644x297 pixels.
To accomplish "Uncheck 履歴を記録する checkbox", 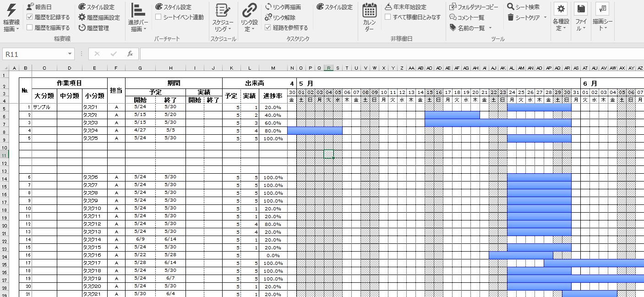I will (30, 17).
